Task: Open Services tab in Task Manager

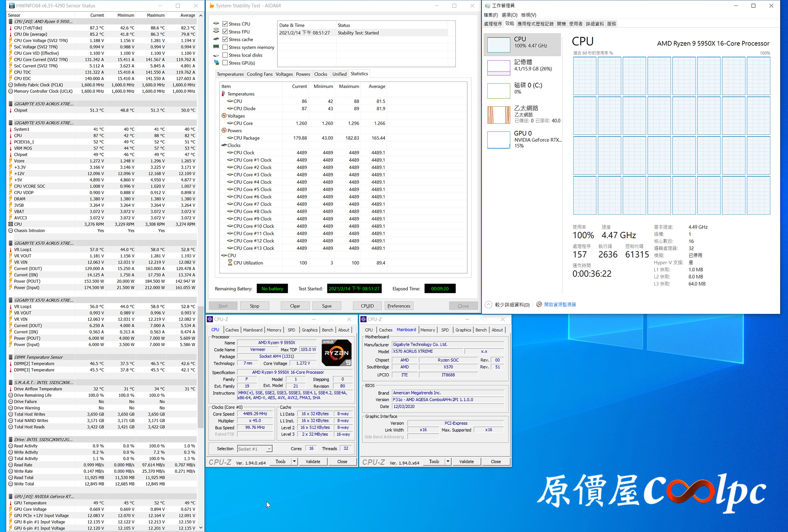Action: (611, 24)
